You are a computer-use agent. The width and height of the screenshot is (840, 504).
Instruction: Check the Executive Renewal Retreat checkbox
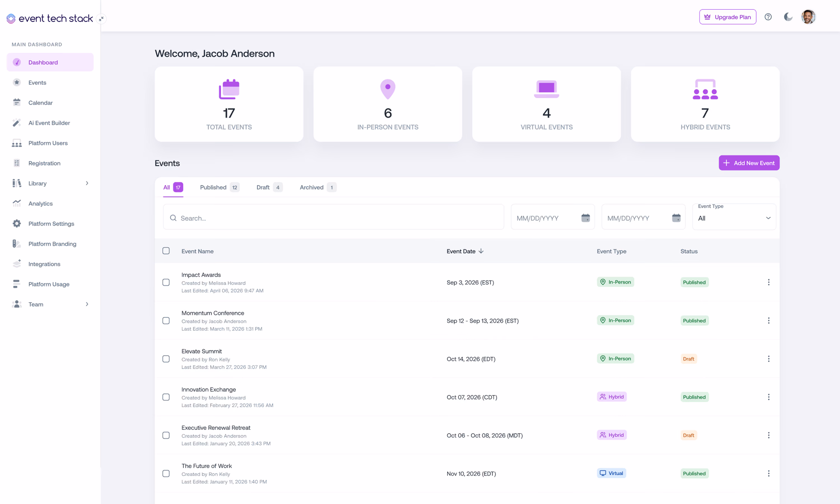[166, 435]
